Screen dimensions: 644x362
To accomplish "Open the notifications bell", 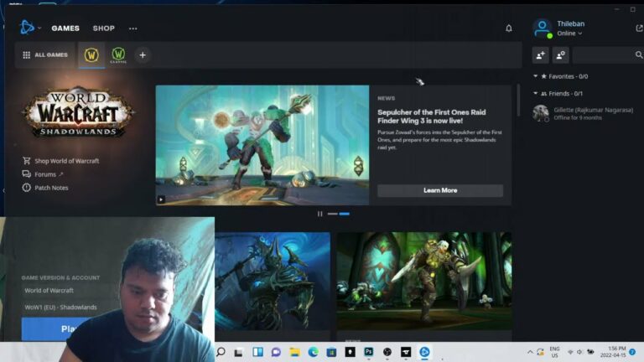I will coord(508,28).
